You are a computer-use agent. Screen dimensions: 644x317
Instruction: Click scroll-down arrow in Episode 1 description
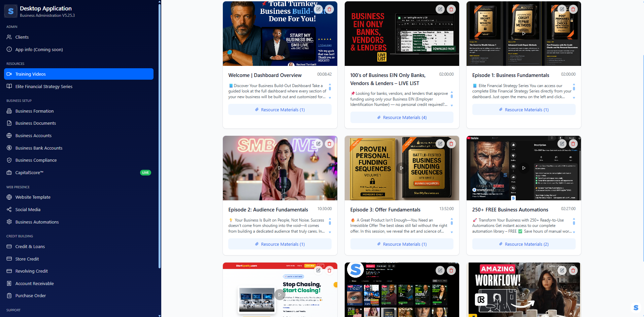point(574,98)
